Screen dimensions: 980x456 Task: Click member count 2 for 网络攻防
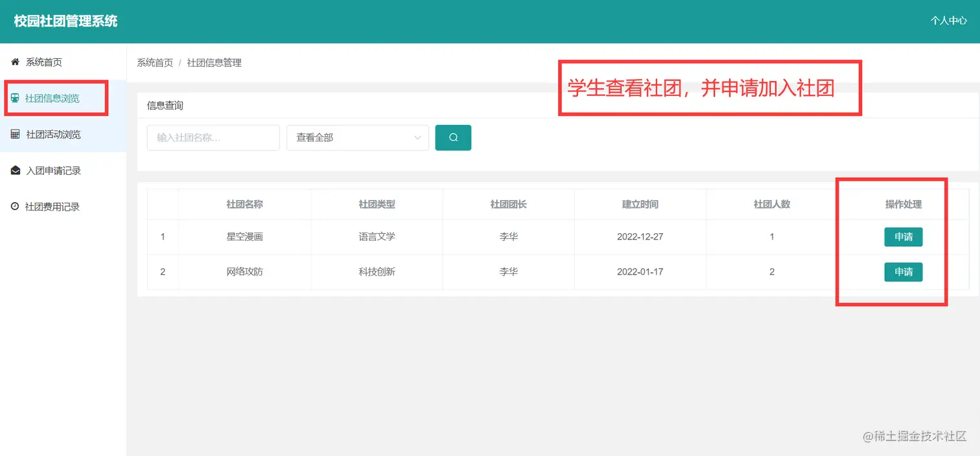(x=772, y=272)
